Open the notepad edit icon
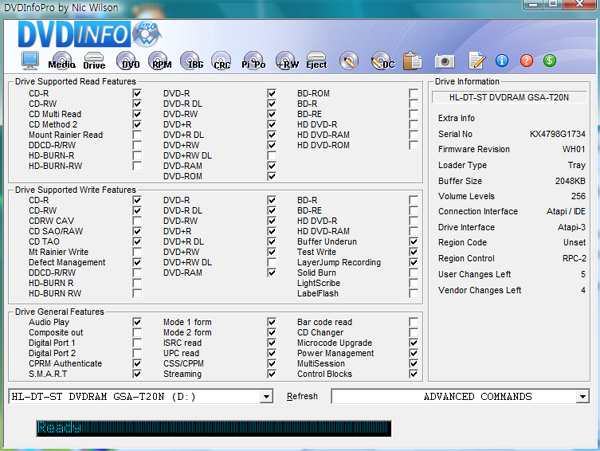600x451 pixels. pyautogui.click(x=476, y=60)
